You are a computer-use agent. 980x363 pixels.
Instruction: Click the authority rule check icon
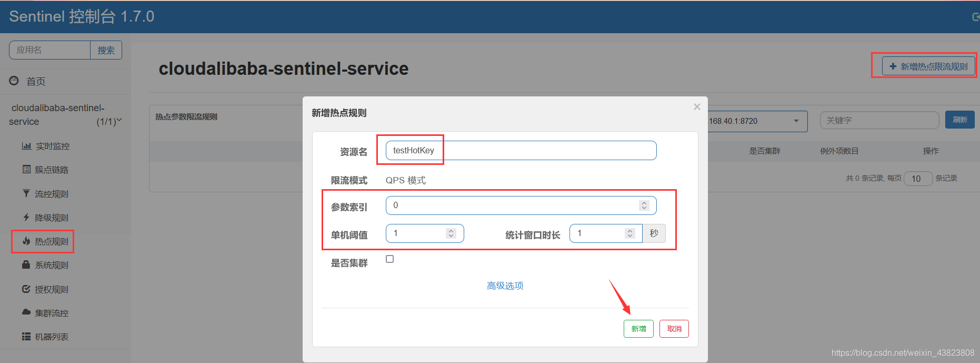click(x=26, y=289)
